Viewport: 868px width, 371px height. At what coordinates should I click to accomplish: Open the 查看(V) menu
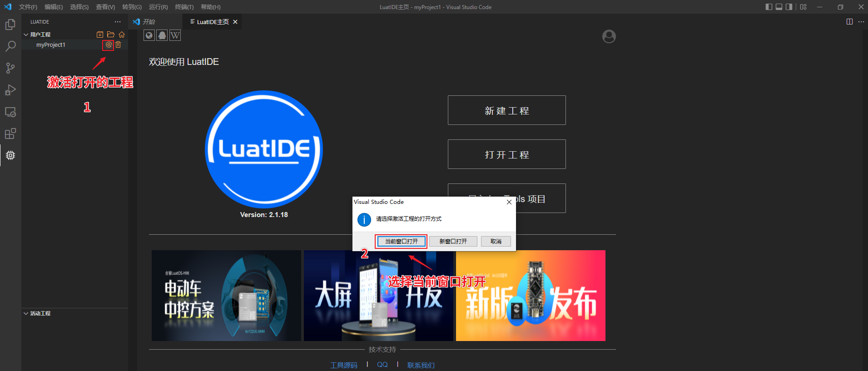click(105, 7)
